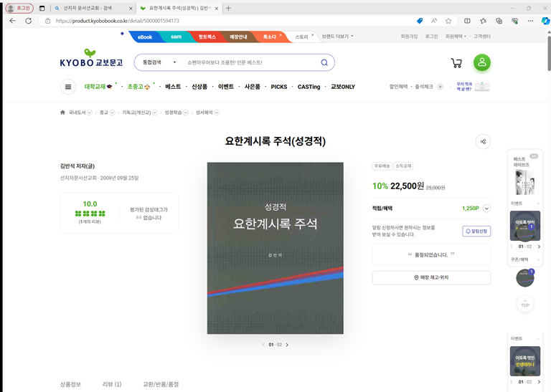Select the eBook top tab
551x392 pixels.
coord(145,37)
